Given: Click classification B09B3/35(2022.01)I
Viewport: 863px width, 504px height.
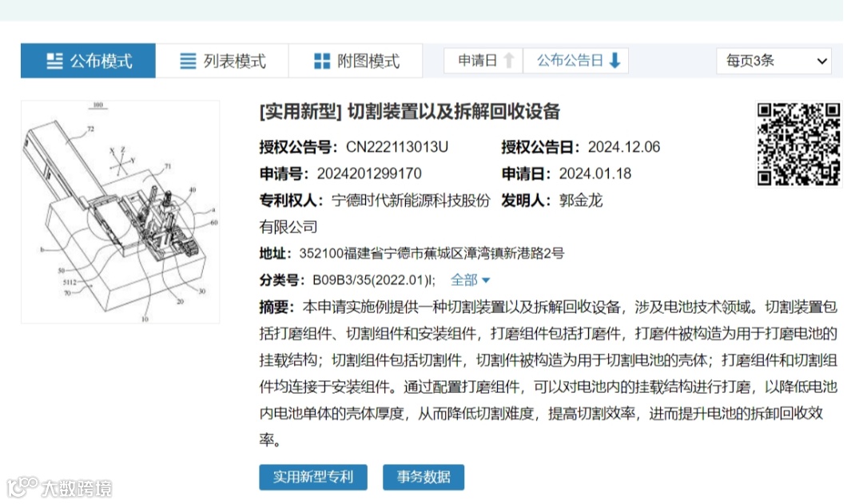Looking at the screenshot, I should 374,280.
